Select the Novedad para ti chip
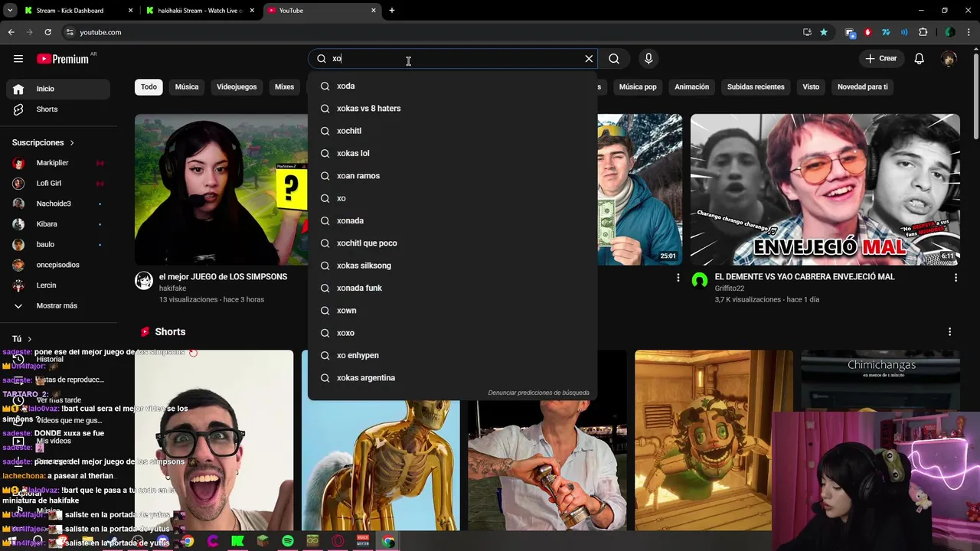Viewport: 980px width, 551px height. (x=863, y=86)
